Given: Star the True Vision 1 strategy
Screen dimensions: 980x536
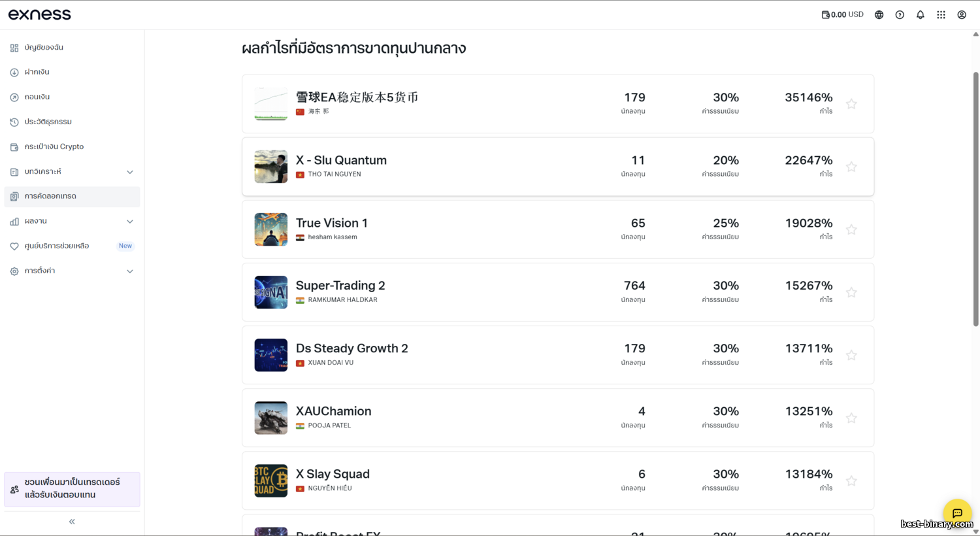Looking at the screenshot, I should (851, 229).
